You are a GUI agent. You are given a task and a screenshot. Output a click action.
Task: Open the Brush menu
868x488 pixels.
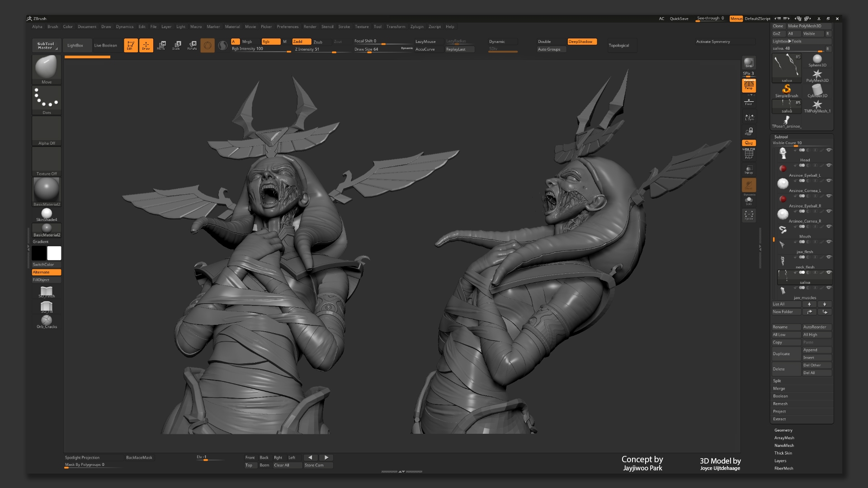[x=53, y=27]
